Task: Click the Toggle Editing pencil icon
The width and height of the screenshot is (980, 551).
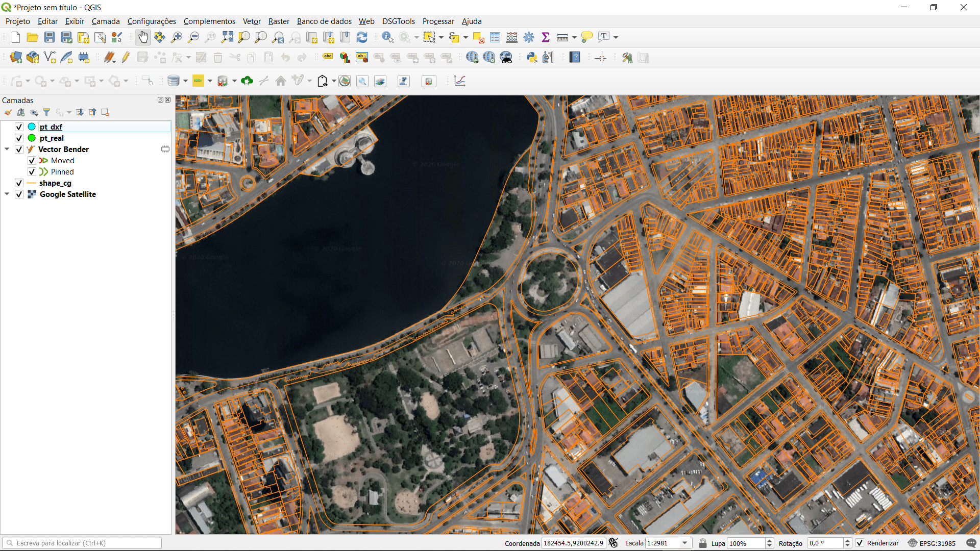Action: 126,58
